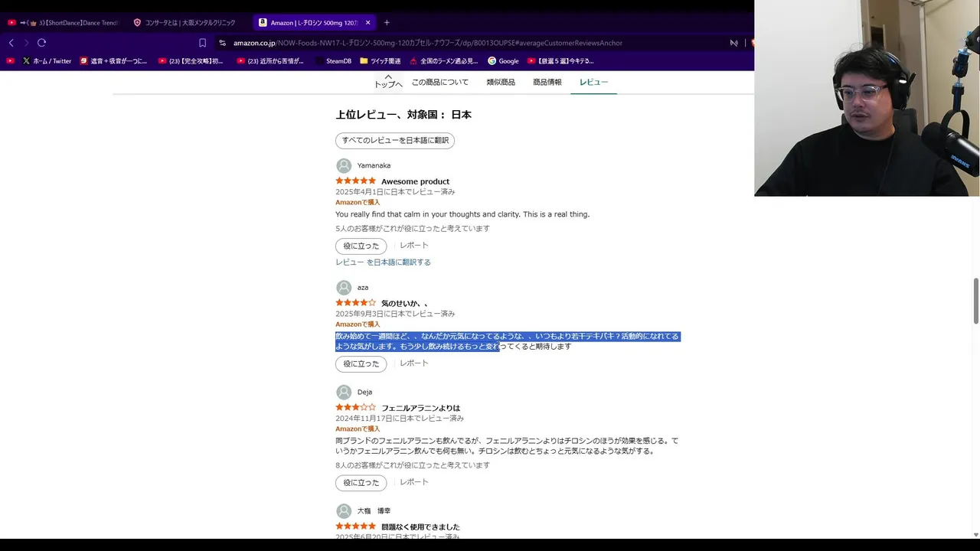980x551 pixels.
Task: Go to 類似商品 section tab
Action: pos(501,82)
